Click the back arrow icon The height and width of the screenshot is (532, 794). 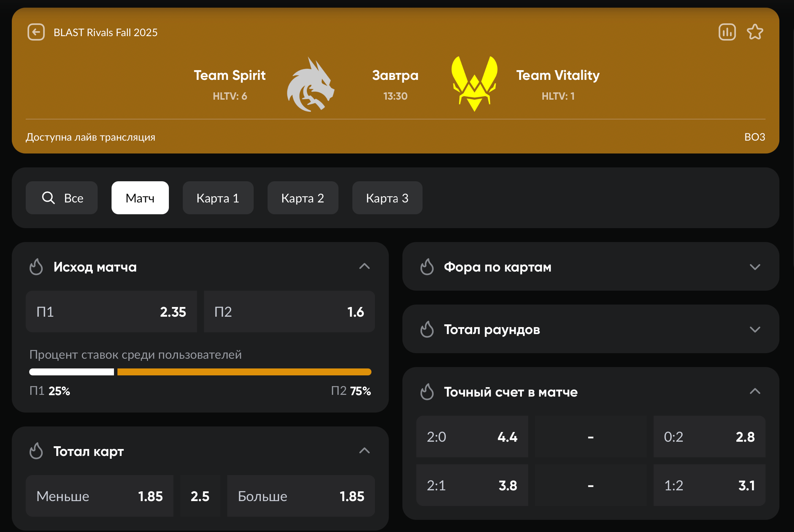36,32
